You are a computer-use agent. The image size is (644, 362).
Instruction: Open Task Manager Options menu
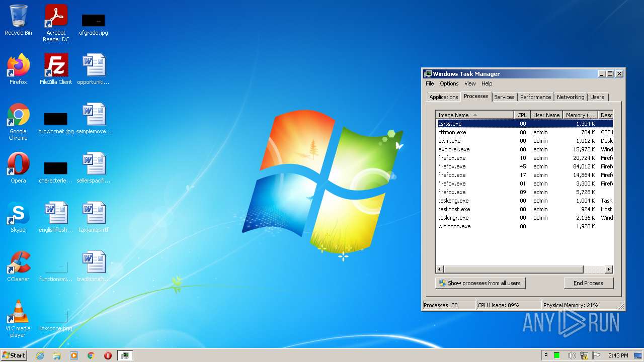coord(449,83)
